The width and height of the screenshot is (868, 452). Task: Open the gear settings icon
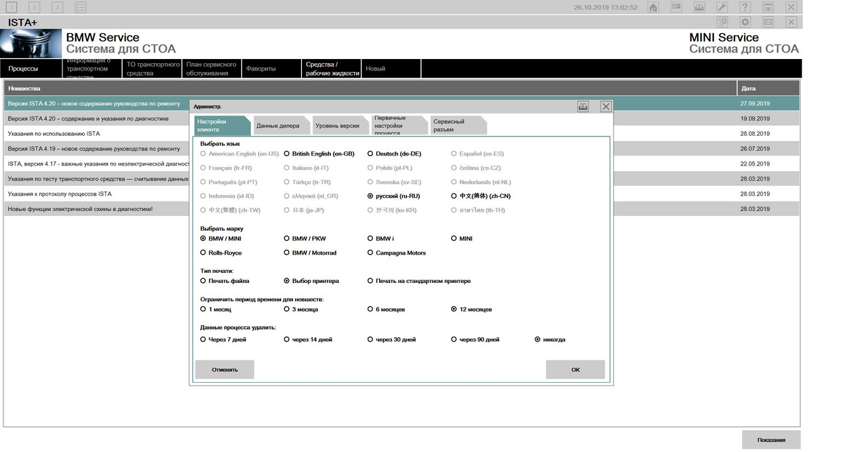tap(745, 22)
